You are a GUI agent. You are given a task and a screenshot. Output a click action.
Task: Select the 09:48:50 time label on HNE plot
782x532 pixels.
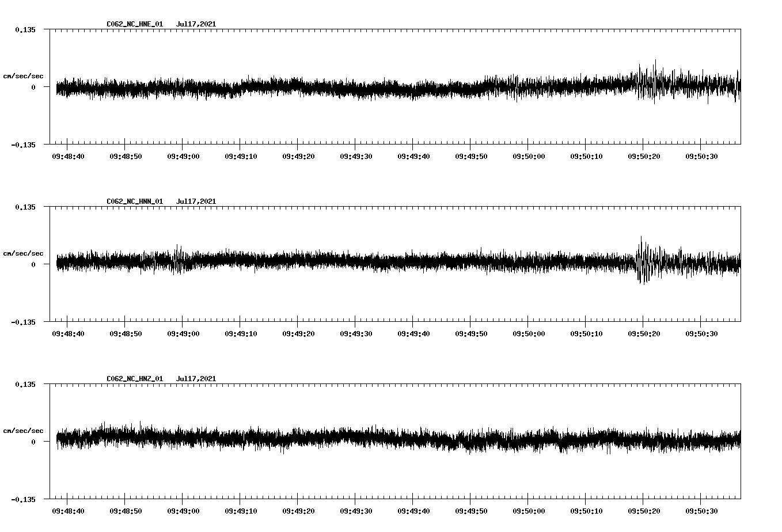(x=126, y=156)
